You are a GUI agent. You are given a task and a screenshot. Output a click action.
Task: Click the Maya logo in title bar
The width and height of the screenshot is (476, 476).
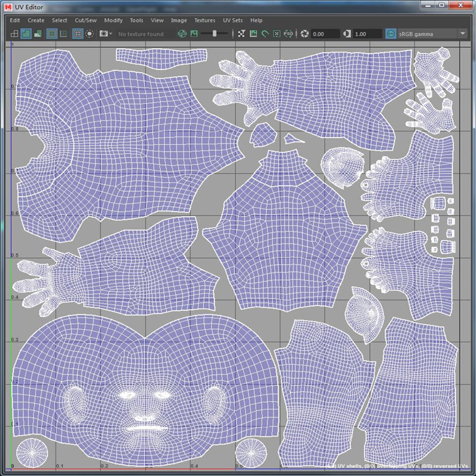[x=8, y=7]
